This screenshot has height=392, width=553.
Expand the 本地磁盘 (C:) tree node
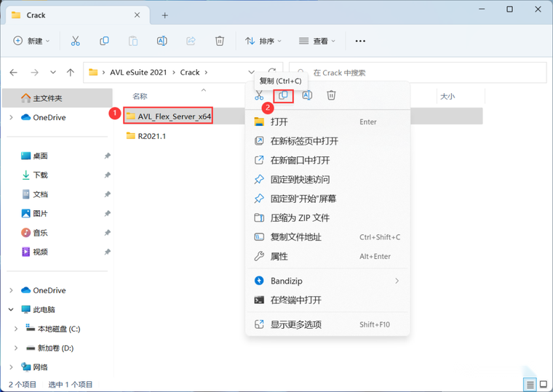point(16,329)
